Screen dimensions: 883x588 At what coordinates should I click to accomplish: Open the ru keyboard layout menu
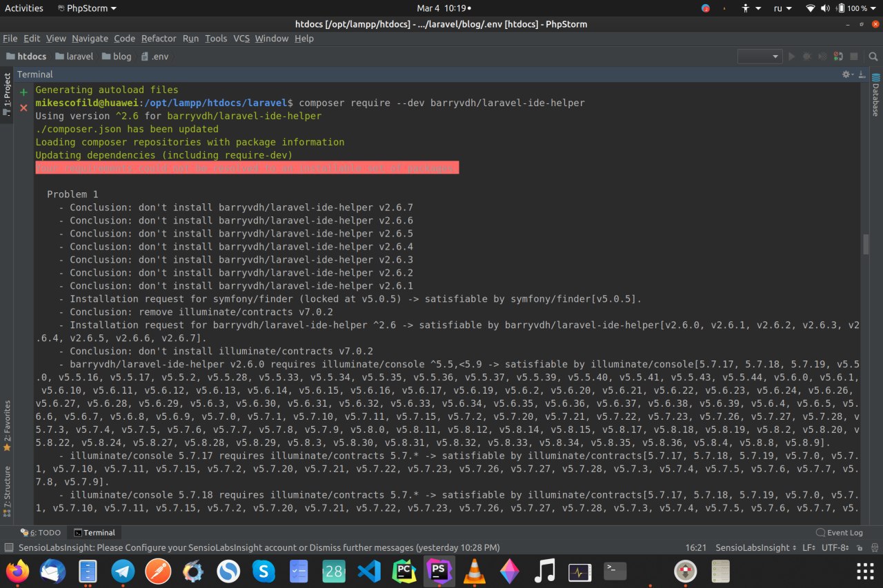pos(782,8)
